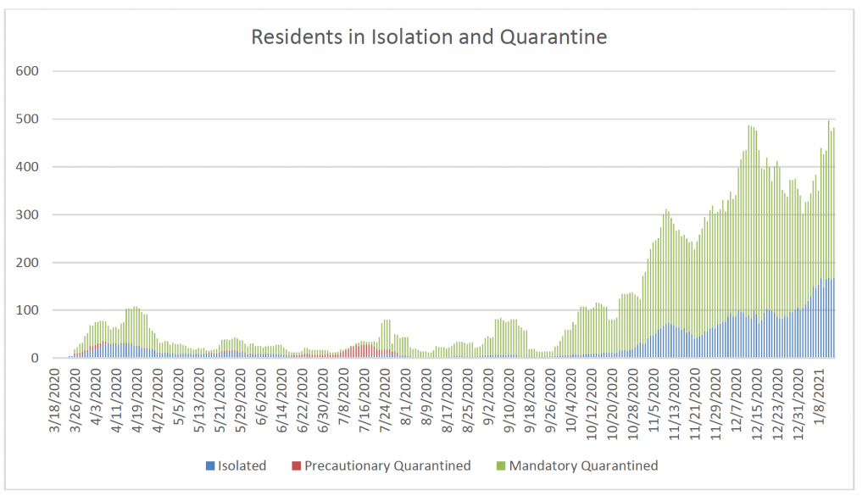Click the chart title Residents in Isolation and Quarantine

[x=429, y=38]
